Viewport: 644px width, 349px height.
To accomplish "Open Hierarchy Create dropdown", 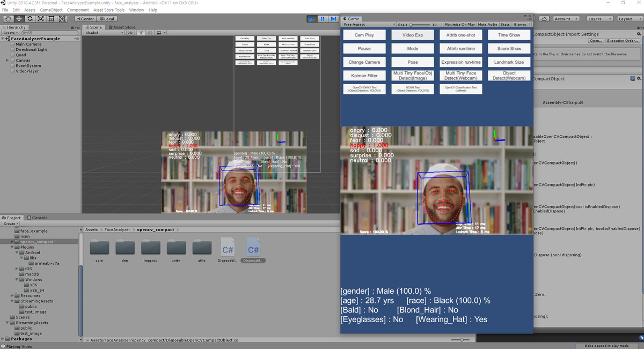I will 10,33.
